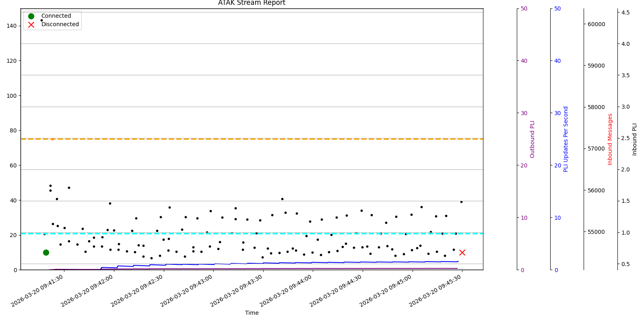Click the ATAK Stream Report title
The height and width of the screenshot is (322, 644).
pyautogui.click(x=252, y=3)
